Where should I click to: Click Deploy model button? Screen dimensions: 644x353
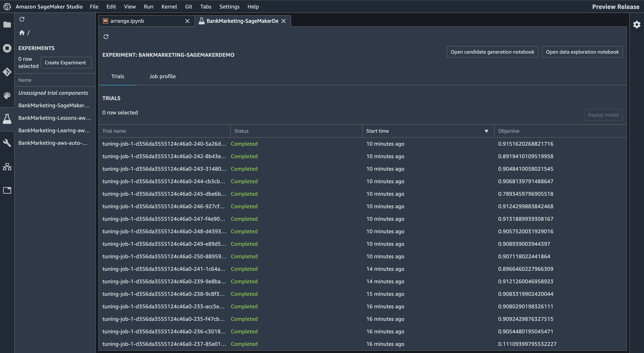click(x=604, y=115)
